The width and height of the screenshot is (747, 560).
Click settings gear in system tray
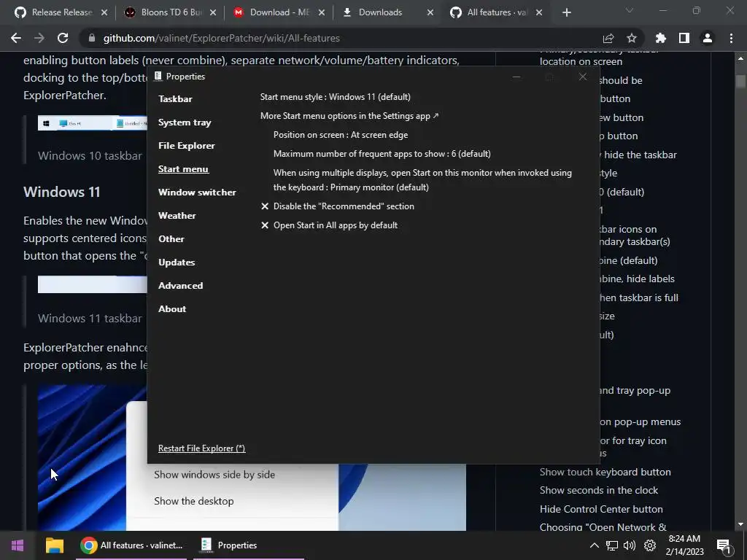(650, 545)
